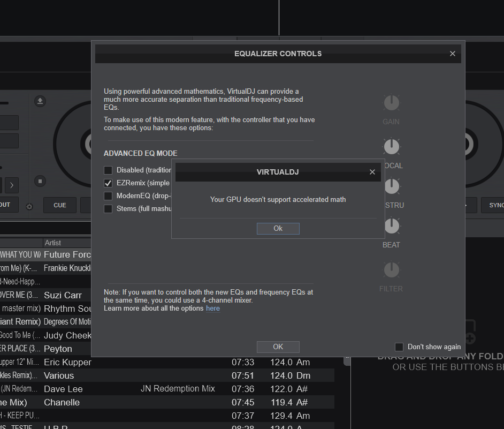Select the Eric Kupper track row
This screenshot has height=429, width=504.
[167, 362]
